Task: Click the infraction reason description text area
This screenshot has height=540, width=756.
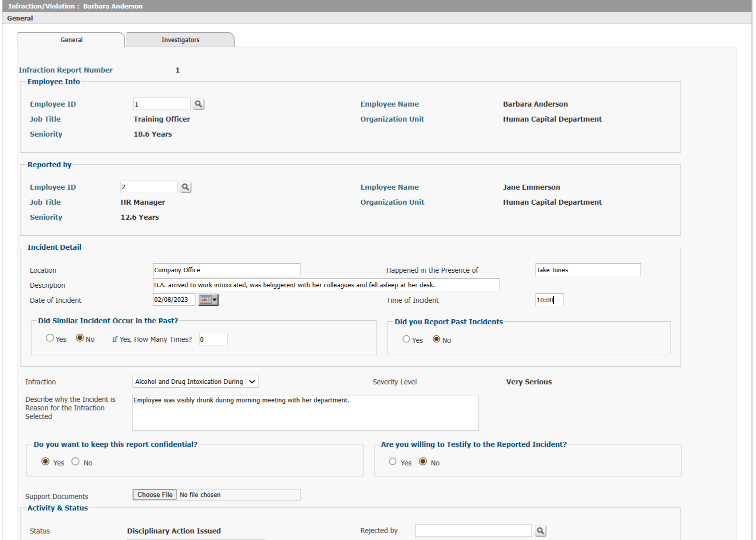Action: [x=305, y=413]
